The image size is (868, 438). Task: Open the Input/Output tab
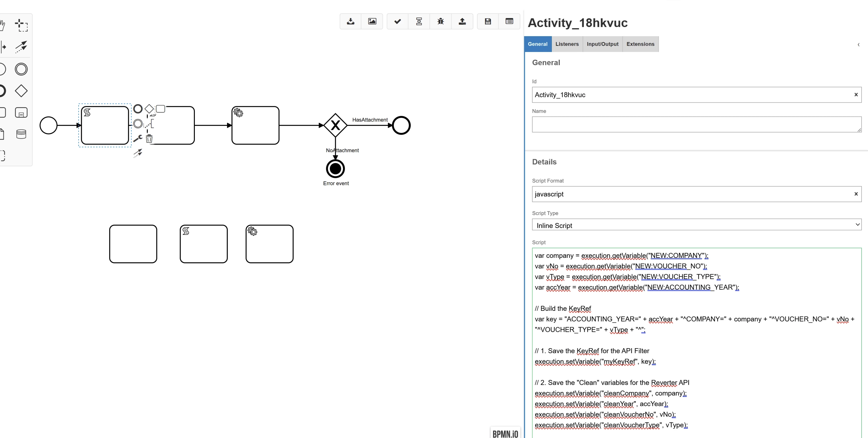pos(602,44)
